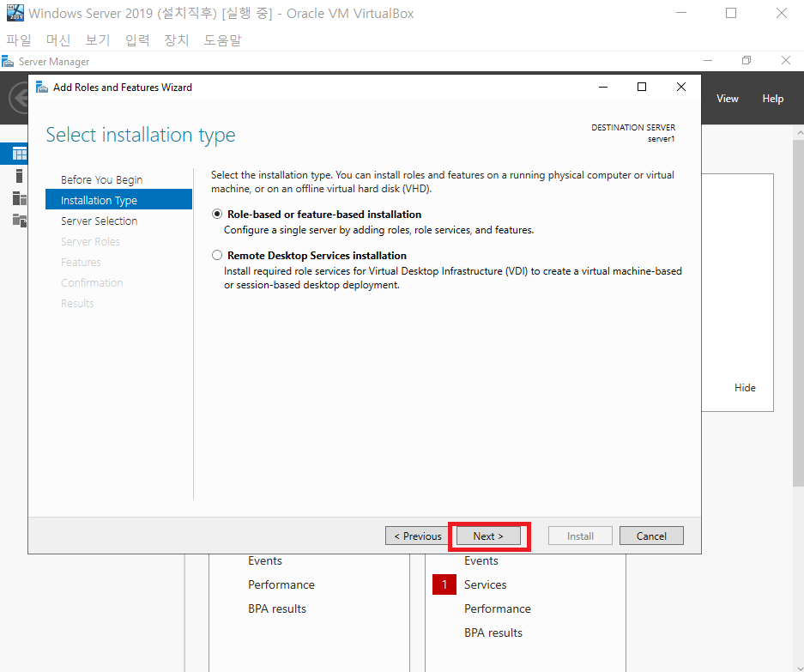This screenshot has width=804, height=672.
Task: Open Performance in right tile
Action: click(498, 608)
